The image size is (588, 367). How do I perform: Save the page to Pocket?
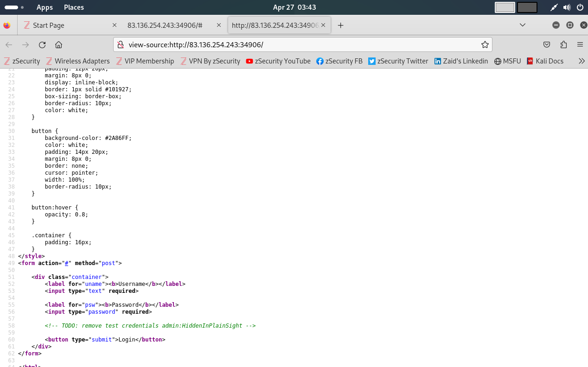[x=547, y=44]
